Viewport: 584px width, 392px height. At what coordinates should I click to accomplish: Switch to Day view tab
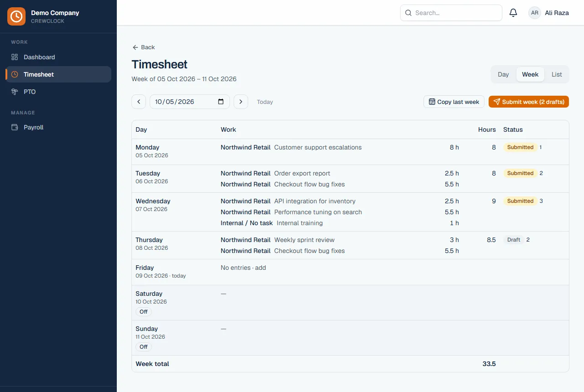point(503,74)
